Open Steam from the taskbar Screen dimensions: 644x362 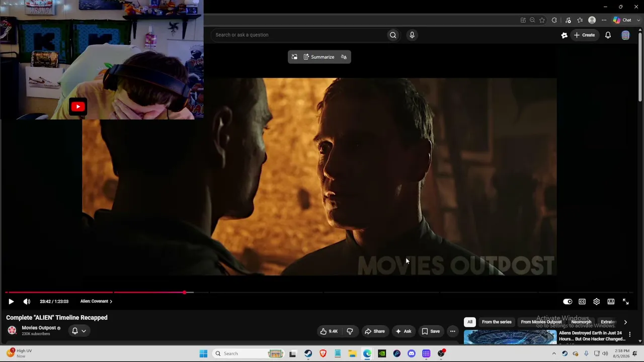[x=308, y=353]
